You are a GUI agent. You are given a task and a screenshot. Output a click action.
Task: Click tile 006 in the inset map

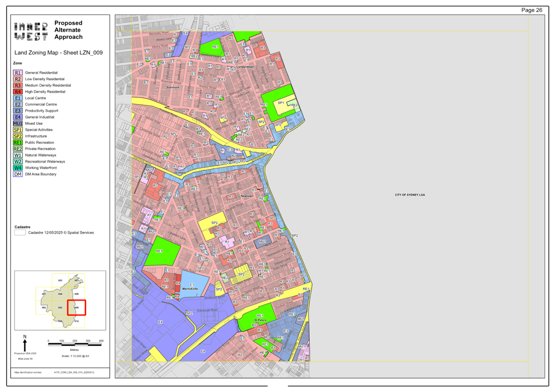tap(60, 321)
